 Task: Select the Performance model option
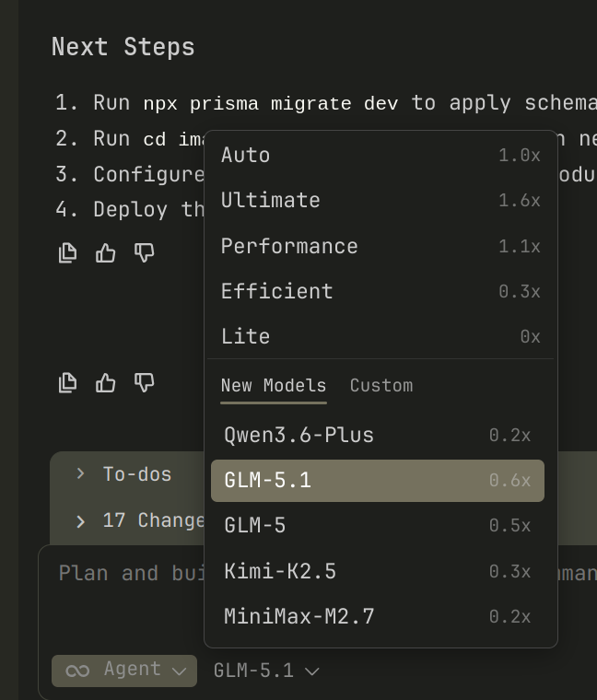[x=380, y=246]
